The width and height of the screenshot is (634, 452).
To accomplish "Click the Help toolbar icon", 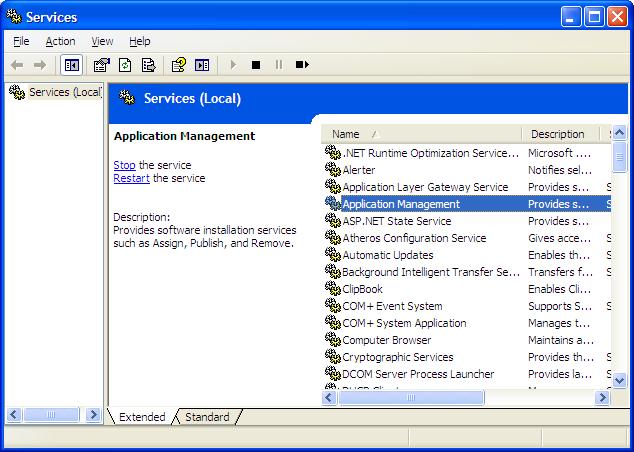I will [x=178, y=65].
